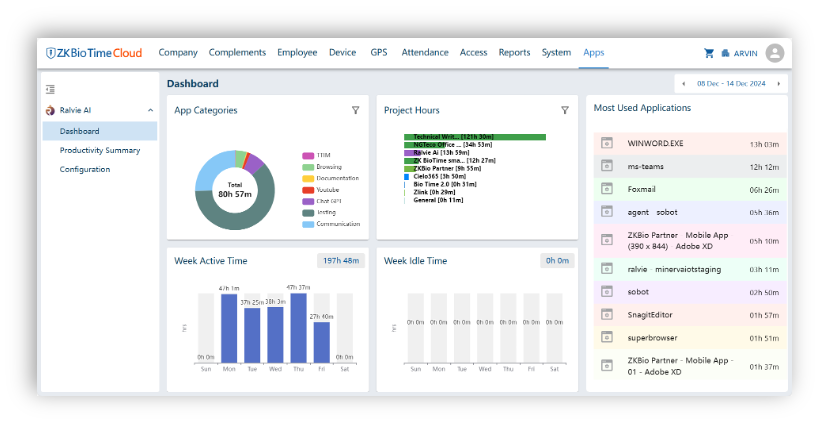Click the company icon beside ARVIN
Viewport: 820px width, 424px height.
(725, 53)
